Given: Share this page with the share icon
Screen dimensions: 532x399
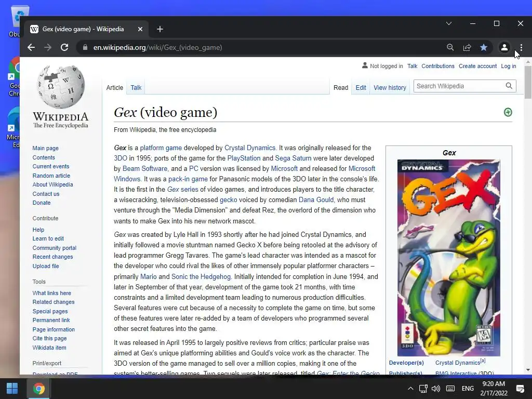Looking at the screenshot, I should pyautogui.click(x=467, y=47).
